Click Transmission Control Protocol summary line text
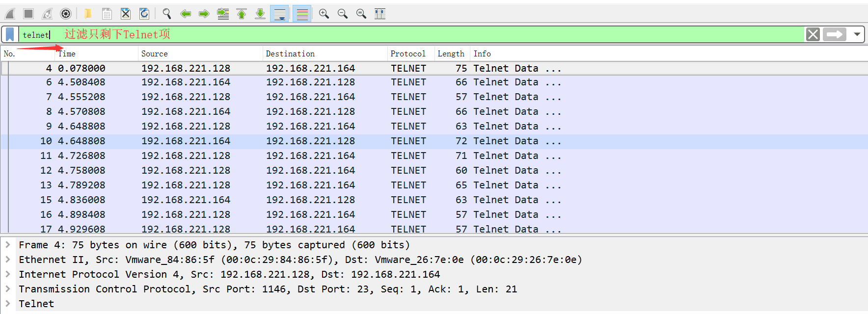 [268, 289]
